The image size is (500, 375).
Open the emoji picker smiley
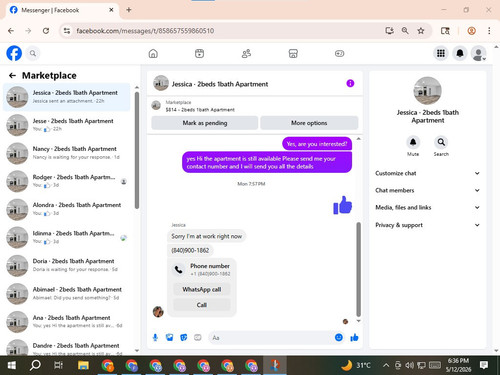pos(339,337)
